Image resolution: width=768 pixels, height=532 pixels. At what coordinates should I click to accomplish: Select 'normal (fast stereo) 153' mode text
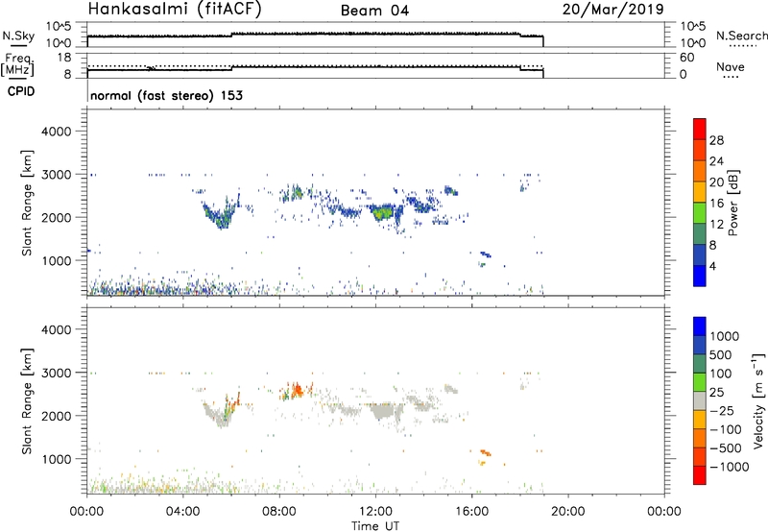(166, 95)
